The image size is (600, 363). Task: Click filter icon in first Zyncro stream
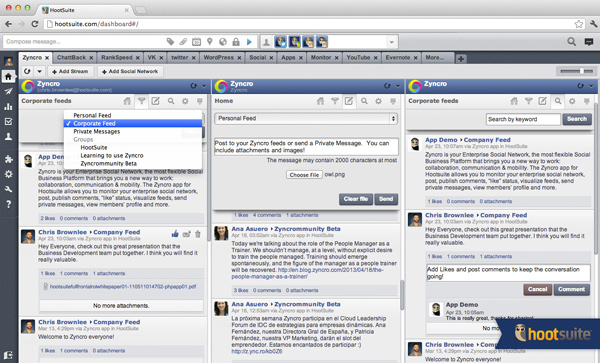(x=142, y=101)
